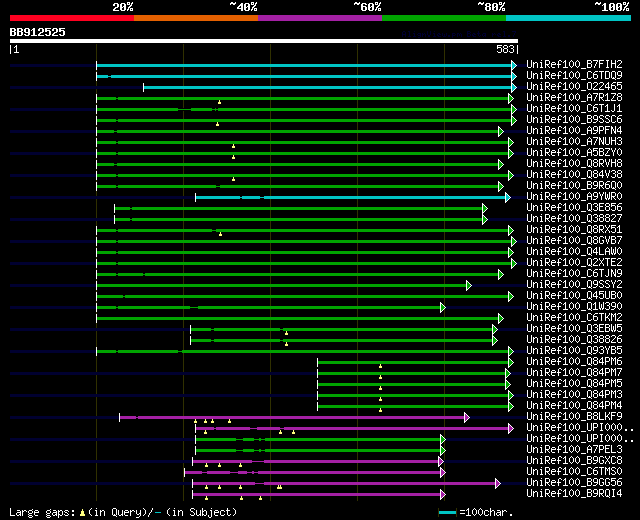Click yellow gap marker under A7R1Z8 bar

220,102
